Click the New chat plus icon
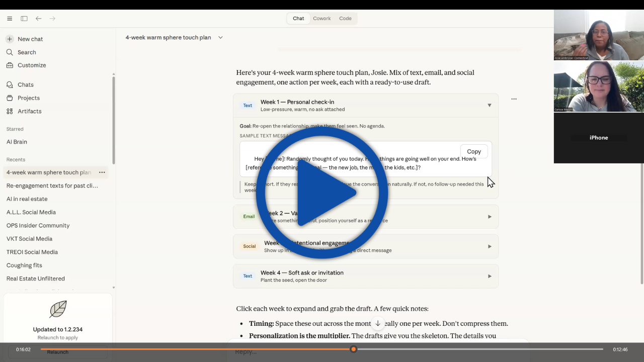The width and height of the screenshot is (644, 362). (10, 39)
